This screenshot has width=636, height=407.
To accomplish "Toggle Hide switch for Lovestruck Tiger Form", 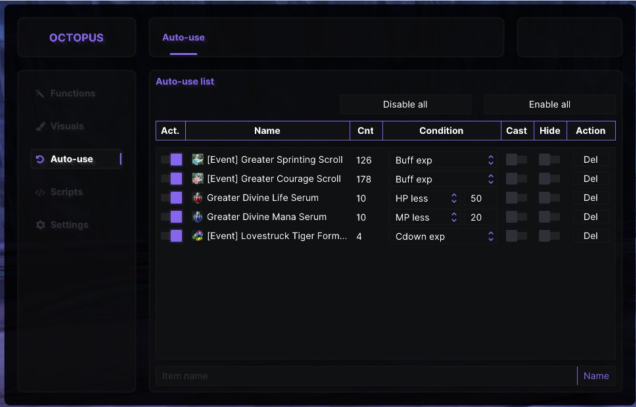I will [x=549, y=236].
